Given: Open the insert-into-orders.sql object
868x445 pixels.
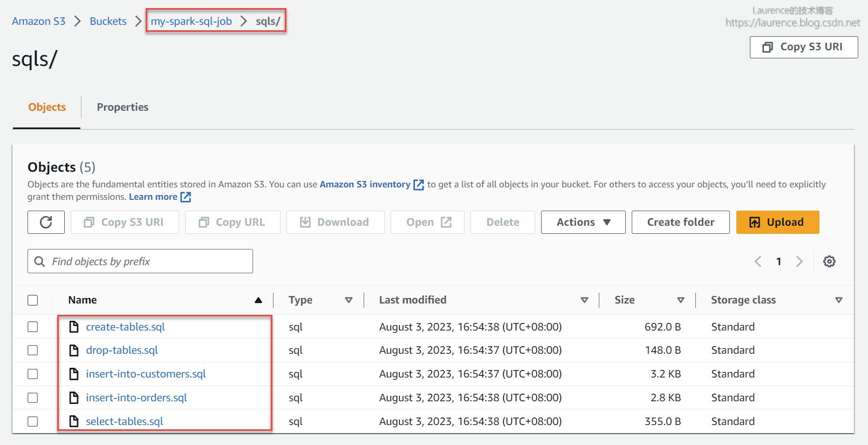Looking at the screenshot, I should click(136, 397).
